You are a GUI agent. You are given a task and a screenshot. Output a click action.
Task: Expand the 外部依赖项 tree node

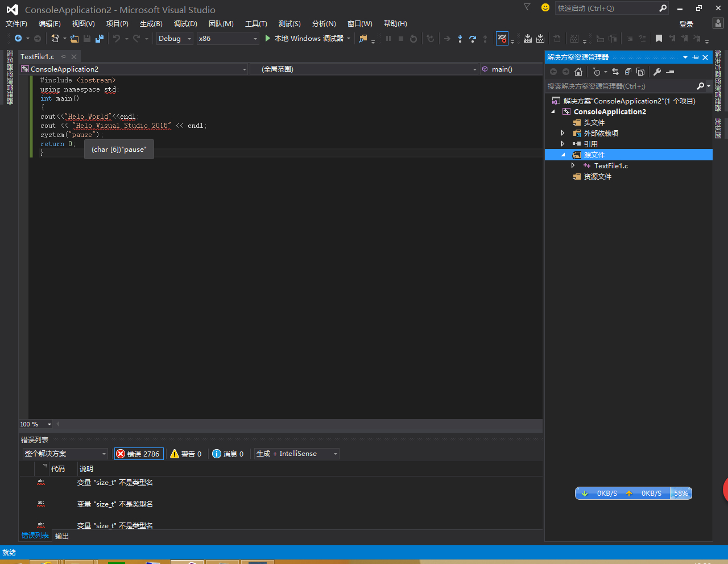coord(563,133)
